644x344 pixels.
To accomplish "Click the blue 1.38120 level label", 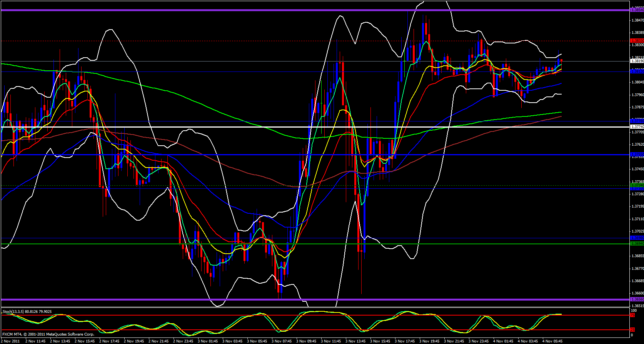I will click(636, 71).
